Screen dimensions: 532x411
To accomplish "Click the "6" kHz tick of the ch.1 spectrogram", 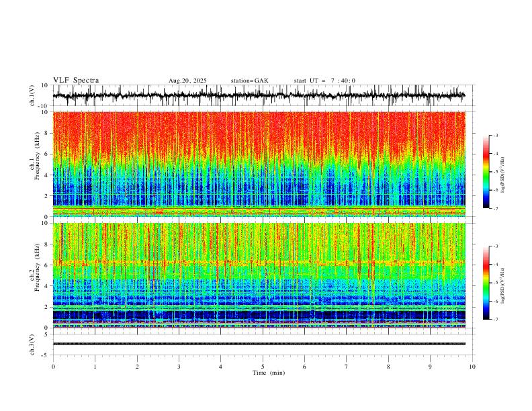I will 46,154.
